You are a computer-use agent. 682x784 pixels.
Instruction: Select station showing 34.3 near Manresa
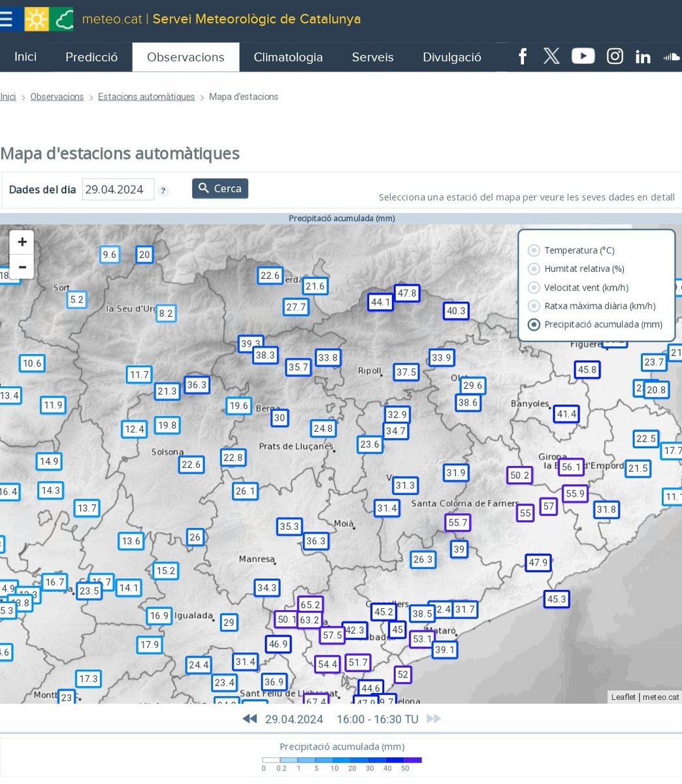coord(267,587)
